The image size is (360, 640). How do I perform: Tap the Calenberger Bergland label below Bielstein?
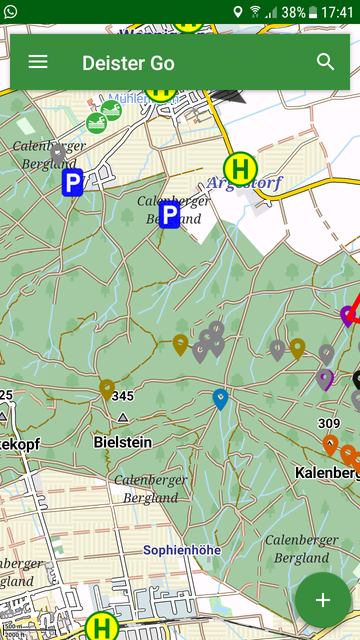(151, 489)
